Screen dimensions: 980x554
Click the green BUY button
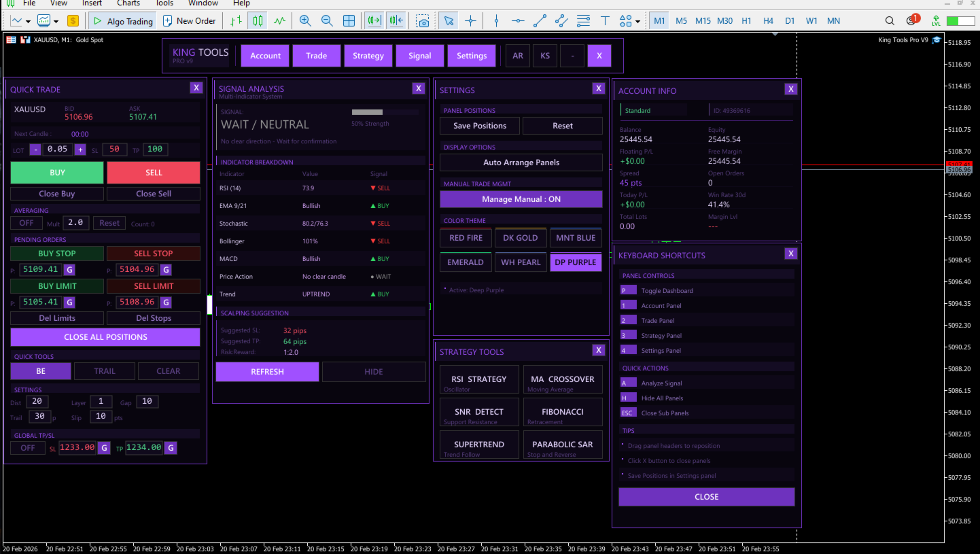click(x=57, y=173)
